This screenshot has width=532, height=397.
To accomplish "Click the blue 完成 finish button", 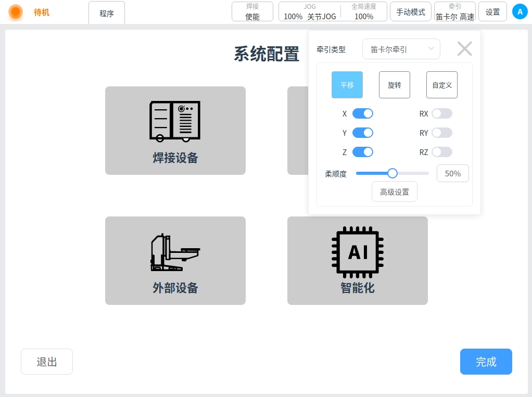I will point(486,362).
